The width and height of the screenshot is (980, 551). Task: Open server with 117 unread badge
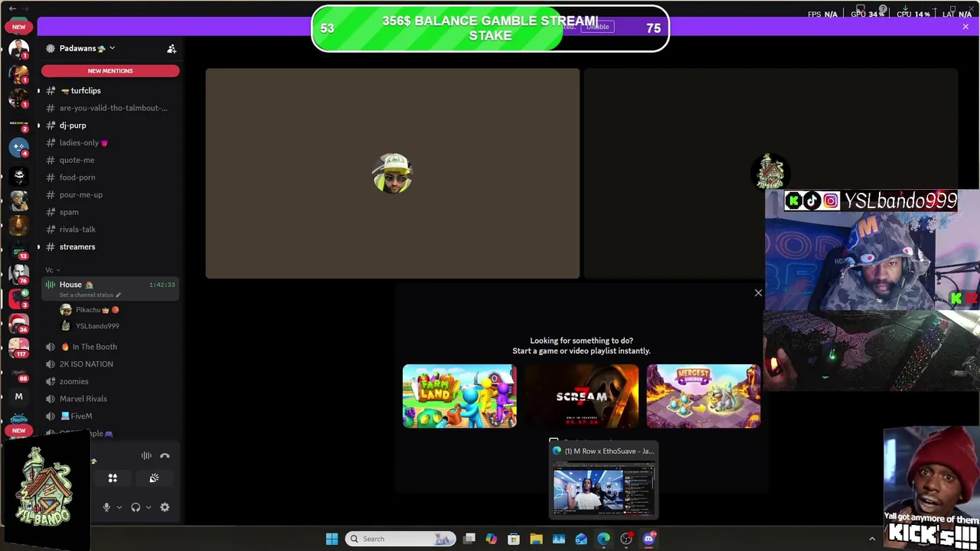[18, 347]
